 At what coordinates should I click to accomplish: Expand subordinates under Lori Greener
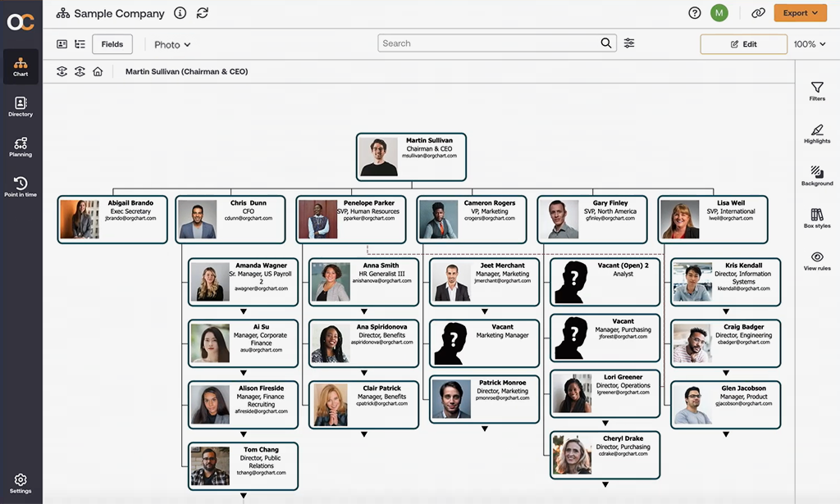point(605,423)
